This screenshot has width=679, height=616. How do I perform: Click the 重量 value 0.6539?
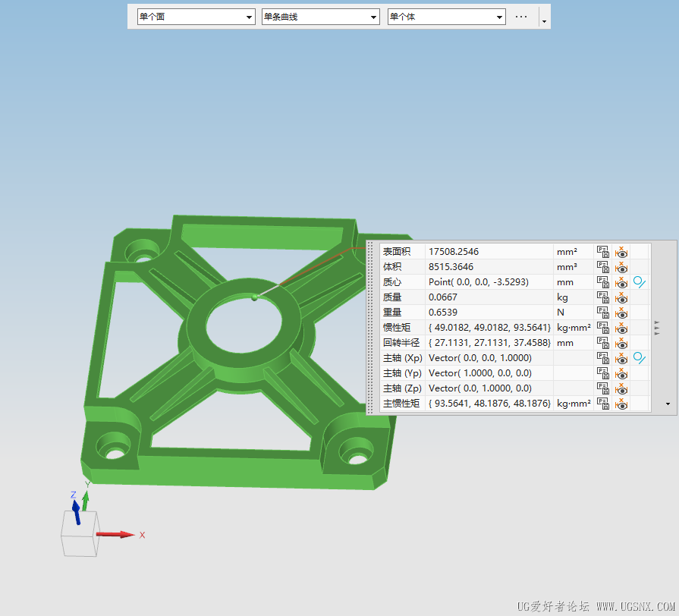pyautogui.click(x=442, y=312)
